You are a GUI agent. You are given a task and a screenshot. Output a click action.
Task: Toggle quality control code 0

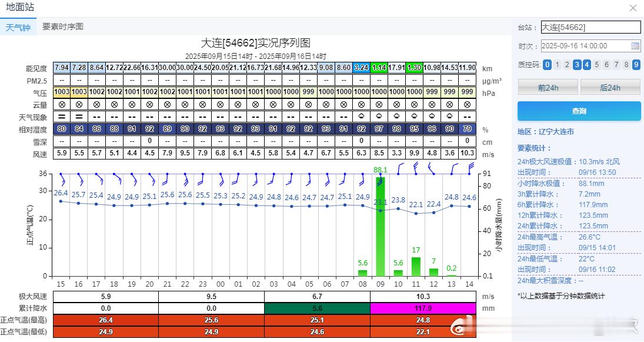point(547,65)
